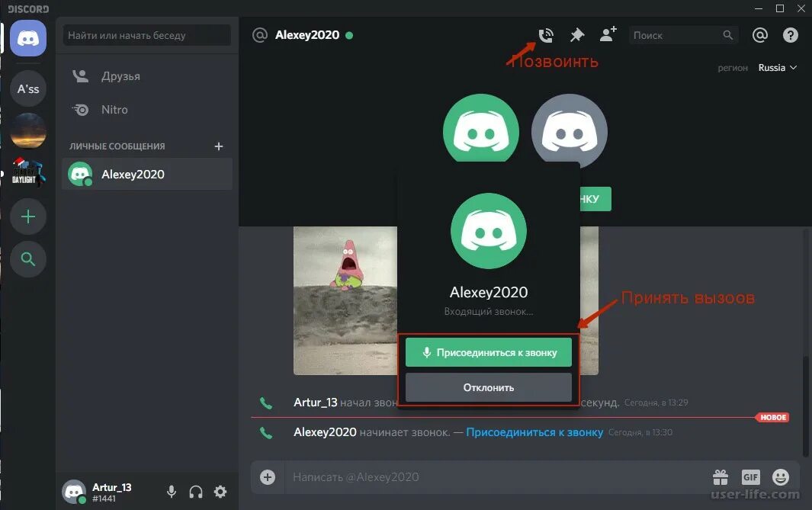This screenshot has width=812, height=510.
Task: Click the Написать @Alexey2020 message field
Action: (497, 477)
